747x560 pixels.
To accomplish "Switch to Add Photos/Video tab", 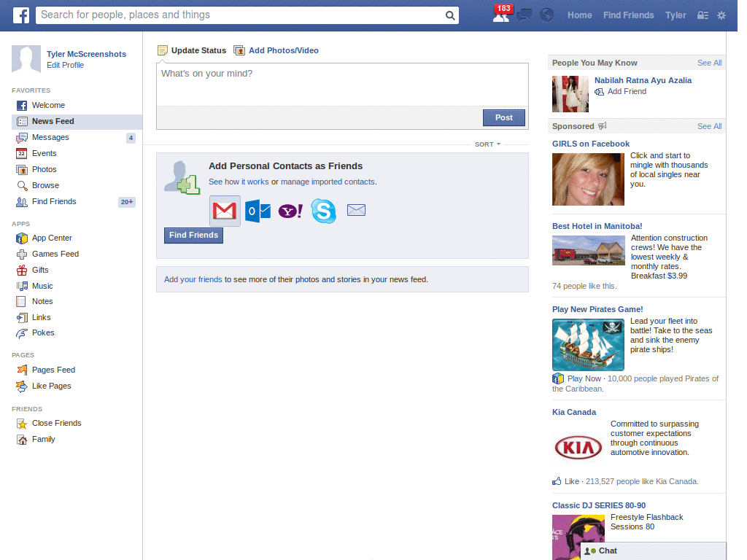I will pyautogui.click(x=276, y=50).
